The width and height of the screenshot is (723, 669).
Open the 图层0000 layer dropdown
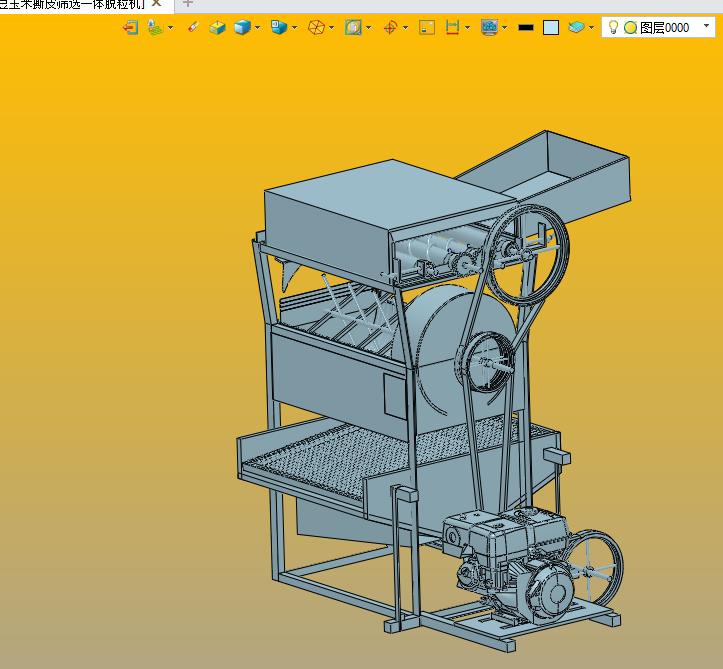coord(707,27)
